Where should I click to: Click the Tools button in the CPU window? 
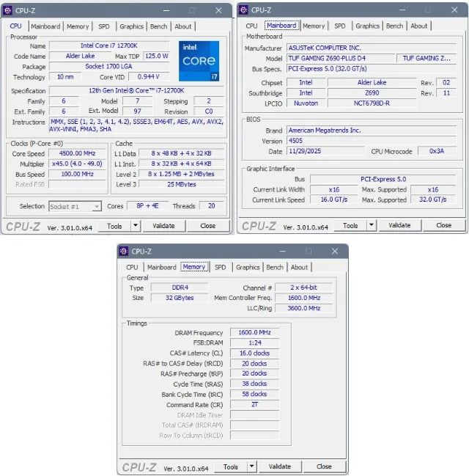pyautogui.click(x=114, y=226)
